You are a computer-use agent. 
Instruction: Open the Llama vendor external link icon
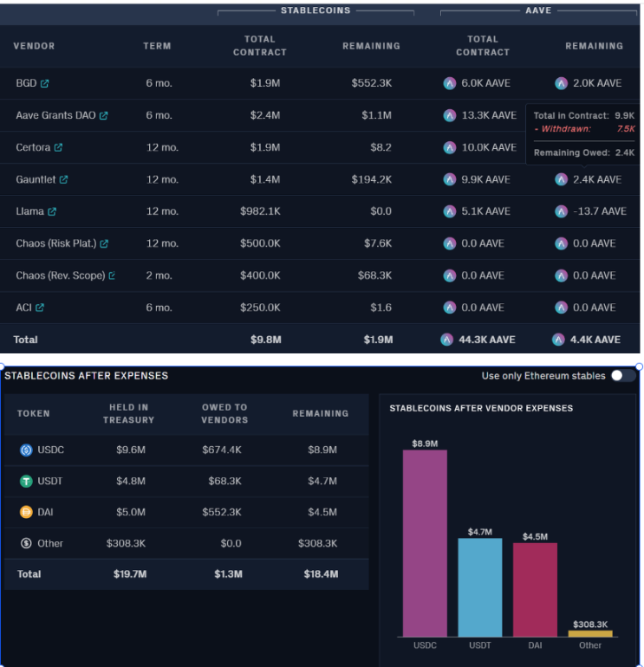(x=52, y=212)
